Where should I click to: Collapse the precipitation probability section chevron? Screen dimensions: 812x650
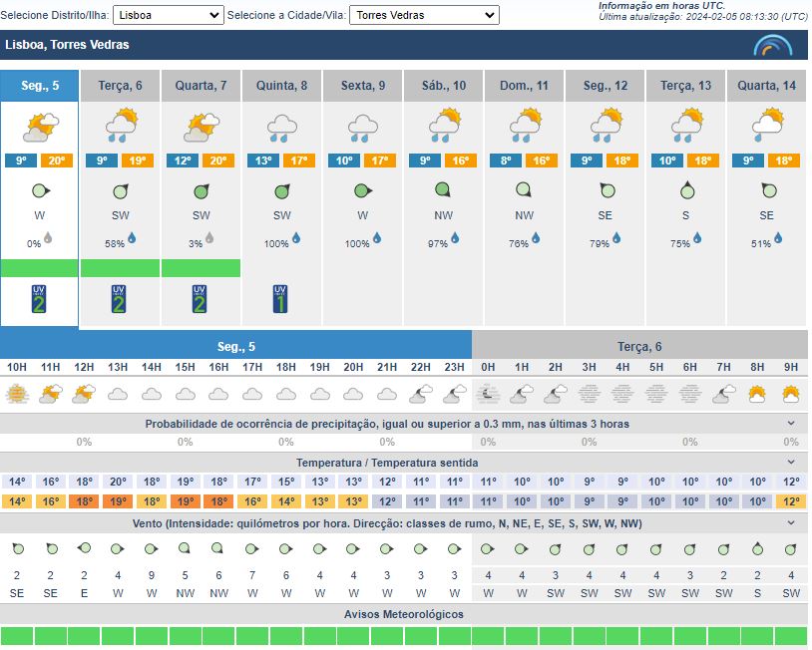[x=791, y=423]
